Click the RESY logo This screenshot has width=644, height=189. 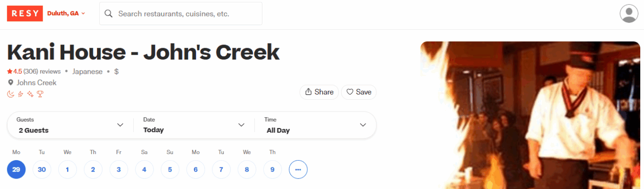[x=25, y=13]
